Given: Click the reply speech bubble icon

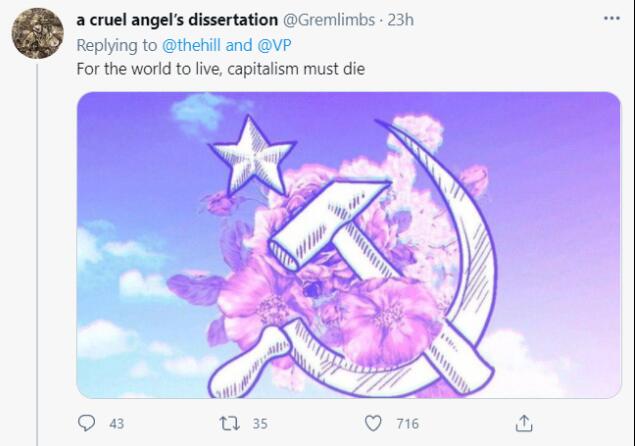Looking at the screenshot, I should [x=86, y=423].
